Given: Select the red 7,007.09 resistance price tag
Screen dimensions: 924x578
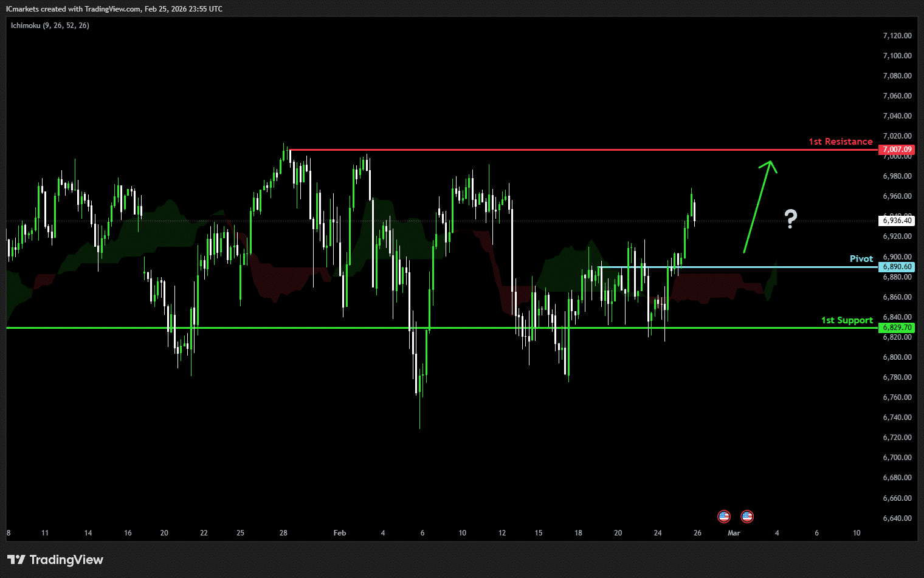Looking at the screenshot, I should 897,150.
